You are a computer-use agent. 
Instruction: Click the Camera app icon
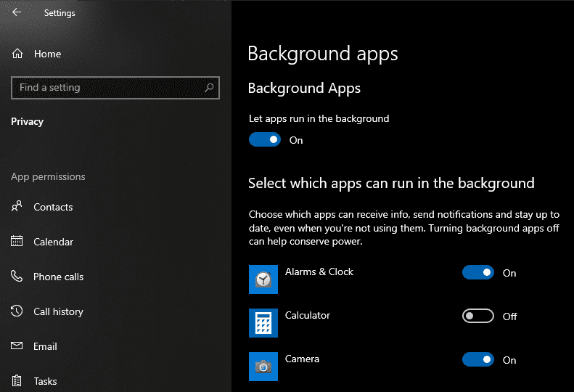pos(263,367)
